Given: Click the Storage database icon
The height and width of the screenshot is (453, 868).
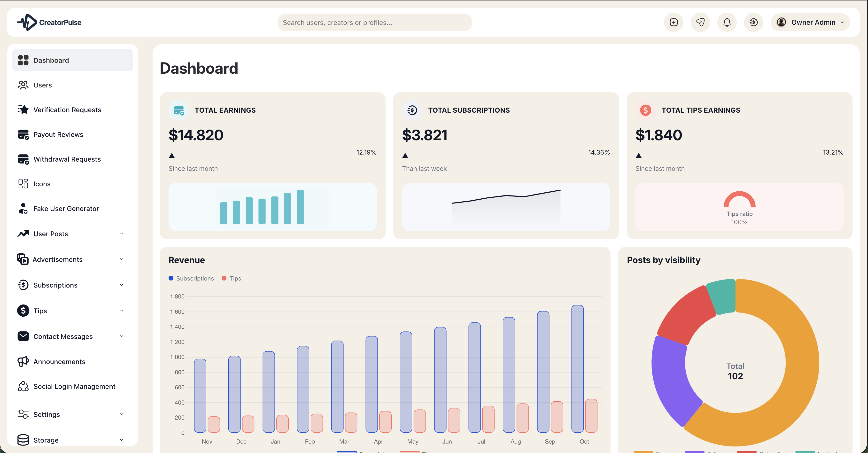Looking at the screenshot, I should pyautogui.click(x=23, y=440).
